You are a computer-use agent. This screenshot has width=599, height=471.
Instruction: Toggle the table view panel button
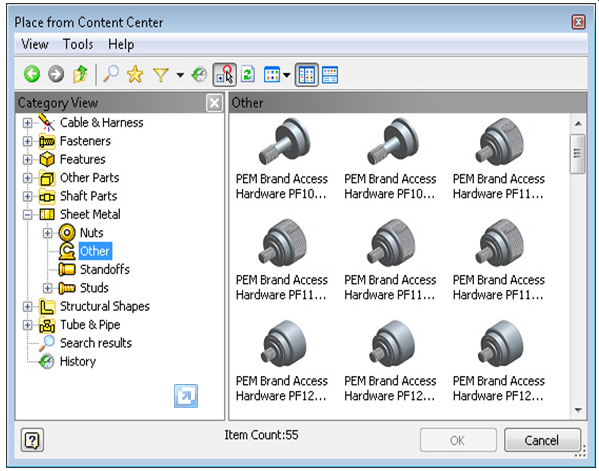pos(330,74)
